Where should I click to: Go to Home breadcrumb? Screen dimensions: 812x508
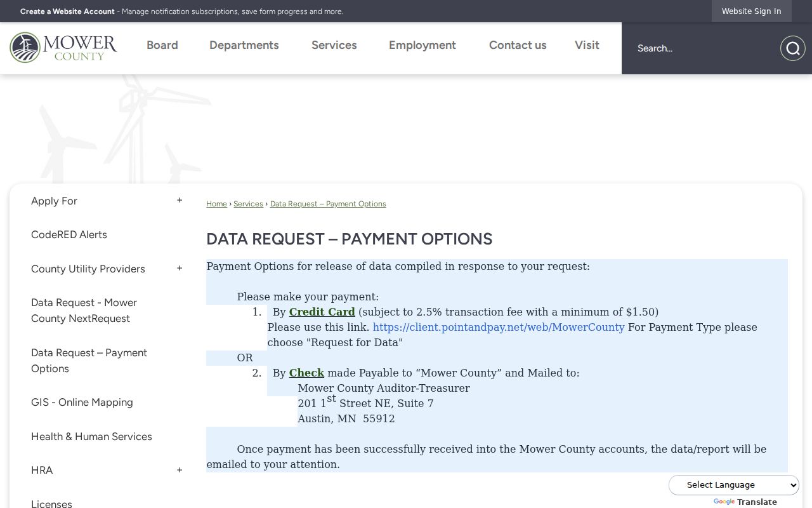pyautogui.click(x=216, y=204)
